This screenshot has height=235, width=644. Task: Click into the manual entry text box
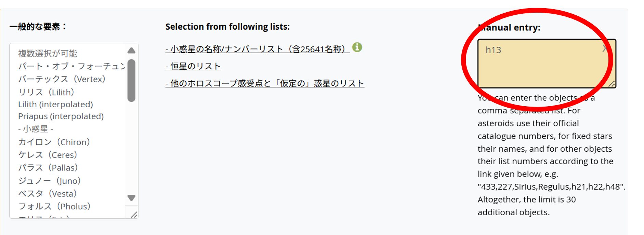[540, 67]
